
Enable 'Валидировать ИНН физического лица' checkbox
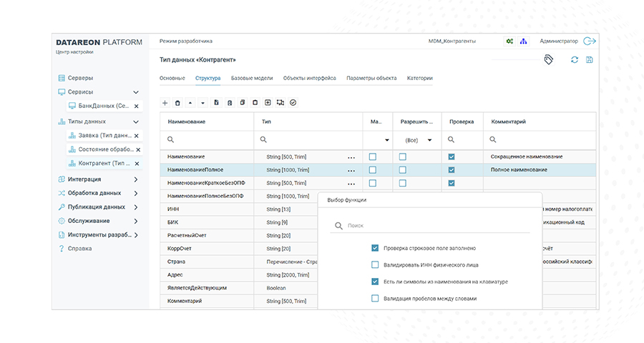[x=375, y=265]
